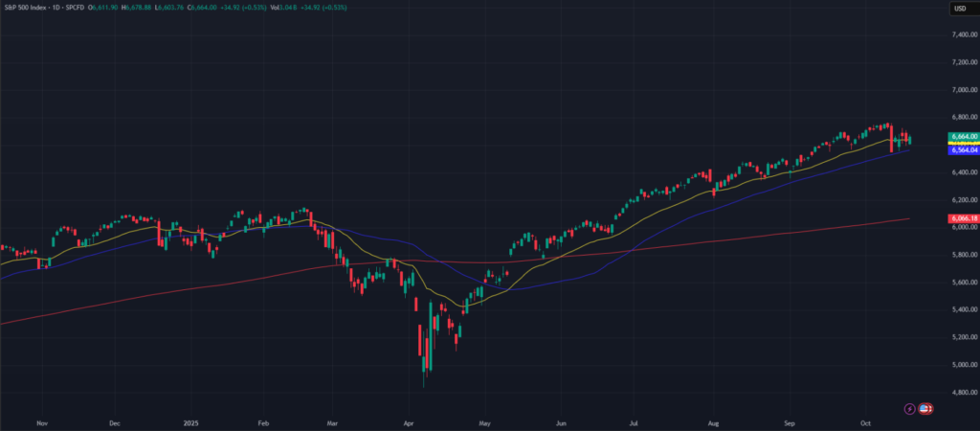Screen dimensions: 980x431
Task: Click the Apr marker on time axis
Action: click(409, 421)
